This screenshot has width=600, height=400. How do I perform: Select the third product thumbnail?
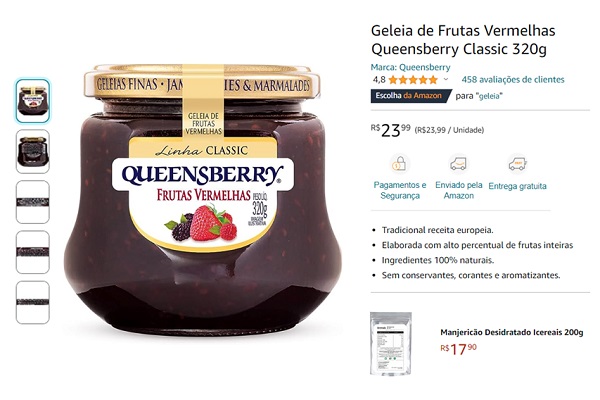33,202
